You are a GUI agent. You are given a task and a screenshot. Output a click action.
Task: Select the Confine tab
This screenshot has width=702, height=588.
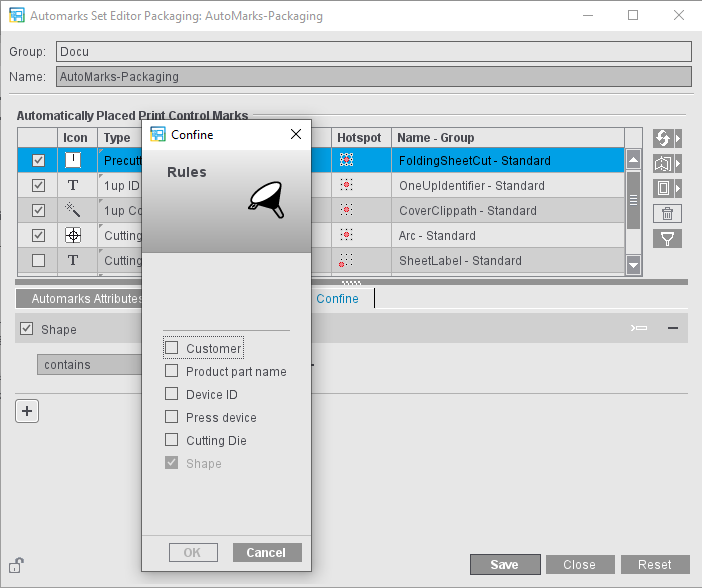337,299
